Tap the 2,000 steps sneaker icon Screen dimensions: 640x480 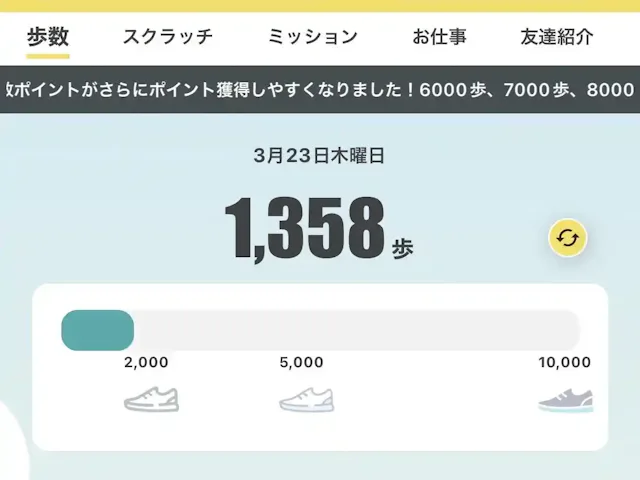tap(151, 399)
